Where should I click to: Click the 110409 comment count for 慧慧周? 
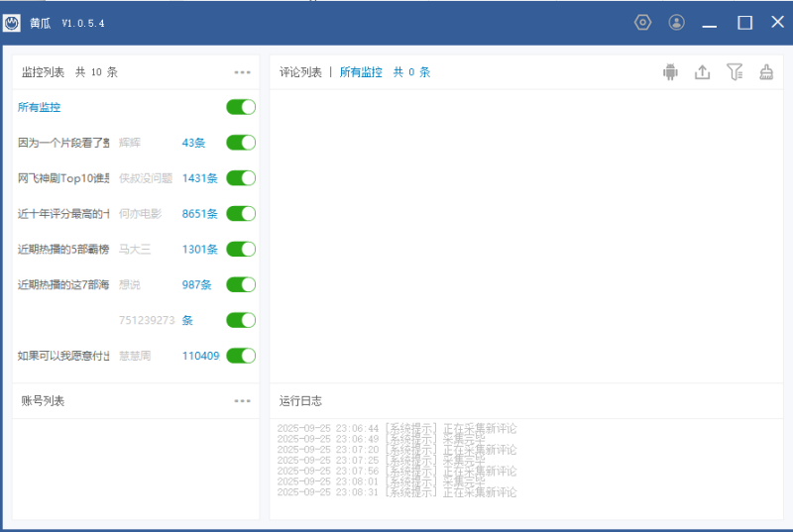(x=200, y=356)
